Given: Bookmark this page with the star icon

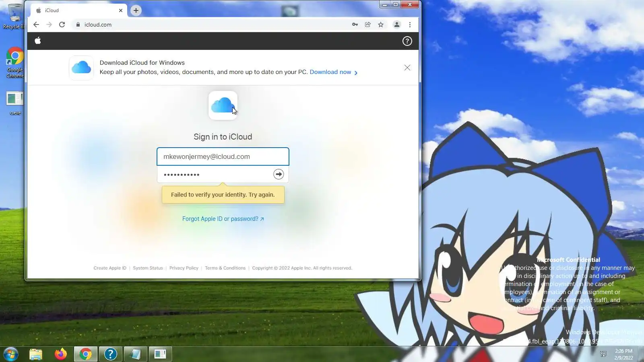Looking at the screenshot, I should [381, 25].
